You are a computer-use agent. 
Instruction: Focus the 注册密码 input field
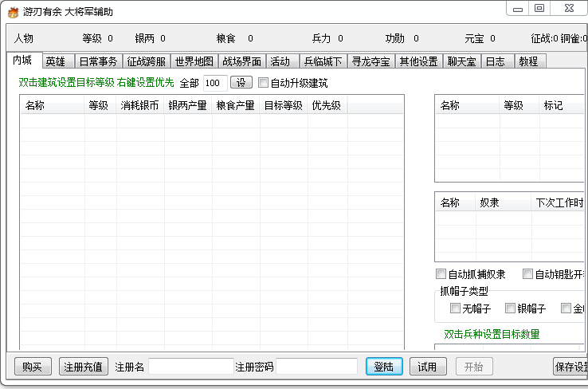(317, 367)
